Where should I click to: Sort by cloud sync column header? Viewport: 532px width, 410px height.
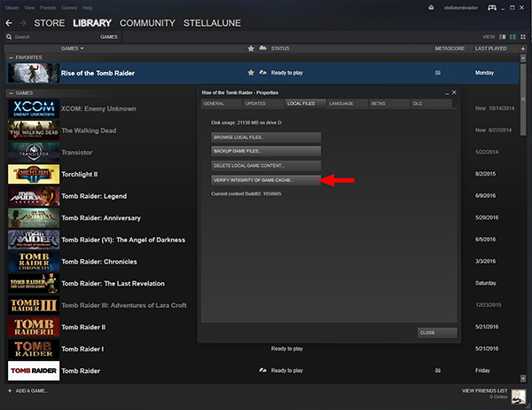[x=262, y=48]
